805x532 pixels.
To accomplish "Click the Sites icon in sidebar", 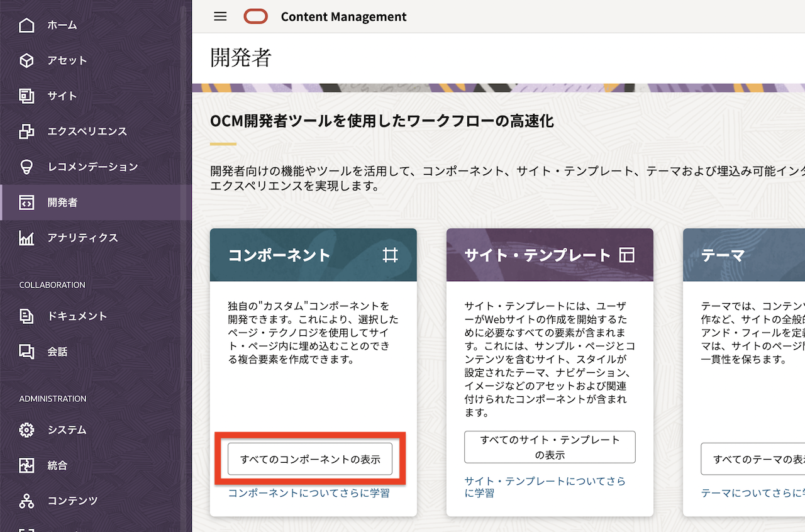I will pos(26,96).
